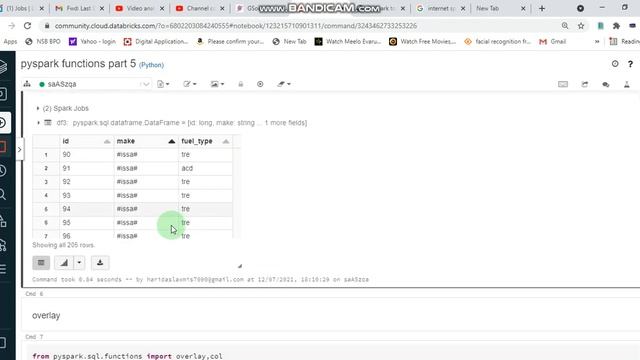This screenshot has width=640, height=360.
Task: Open the Extensions puzzle icon
Action: point(616,26)
